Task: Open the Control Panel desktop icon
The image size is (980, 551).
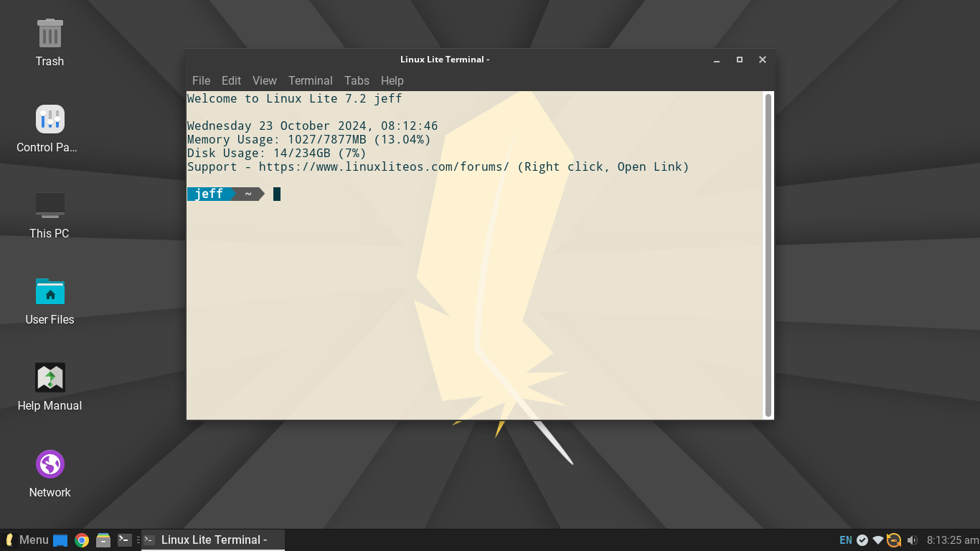Action: coord(50,119)
